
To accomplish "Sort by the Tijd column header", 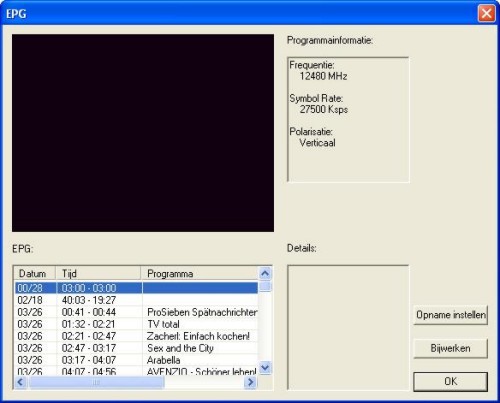I will point(98,274).
